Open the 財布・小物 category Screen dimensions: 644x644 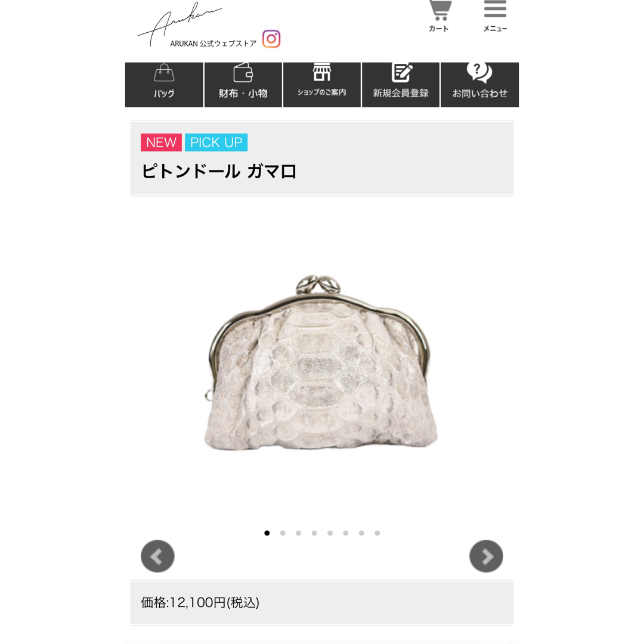click(x=243, y=85)
